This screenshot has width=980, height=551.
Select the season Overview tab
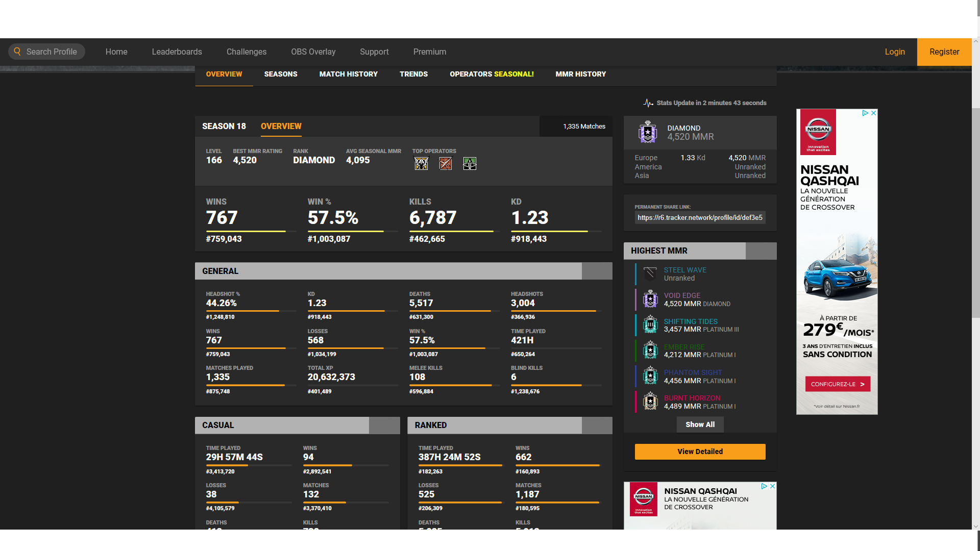(x=281, y=127)
